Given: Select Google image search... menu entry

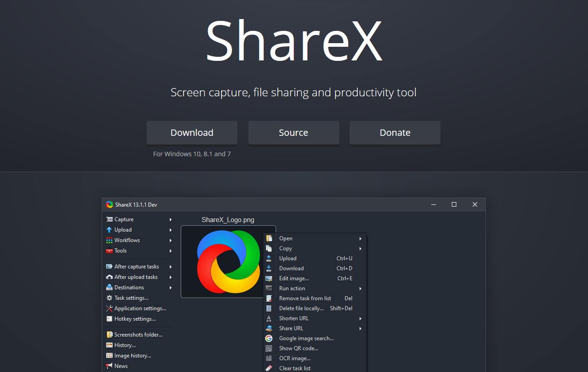Looking at the screenshot, I should pos(315,338).
